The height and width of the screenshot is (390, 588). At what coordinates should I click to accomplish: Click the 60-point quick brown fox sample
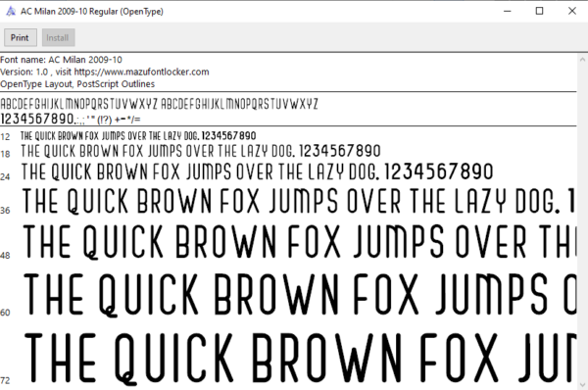[300, 295]
